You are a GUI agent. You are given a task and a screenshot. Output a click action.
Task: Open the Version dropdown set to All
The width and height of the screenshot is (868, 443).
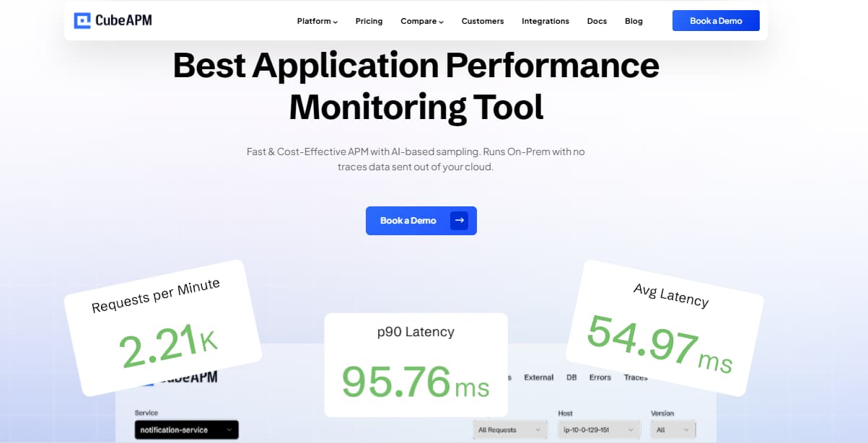coord(673,430)
